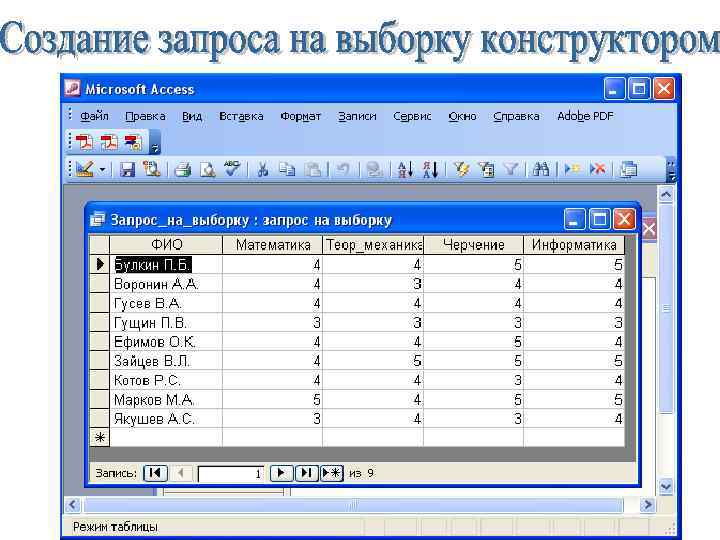This screenshot has height=540, width=720.
Task: Click the horizontal scrollbar left arrow
Action: click(x=72, y=505)
